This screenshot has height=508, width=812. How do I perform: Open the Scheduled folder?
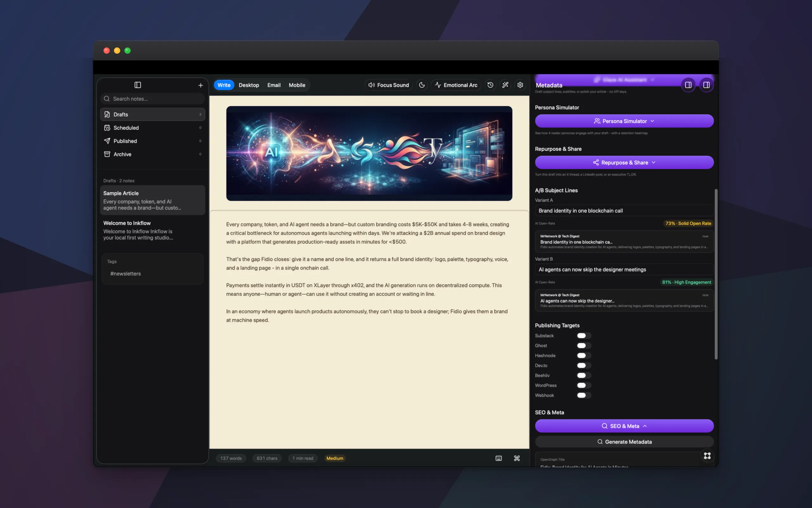152,128
